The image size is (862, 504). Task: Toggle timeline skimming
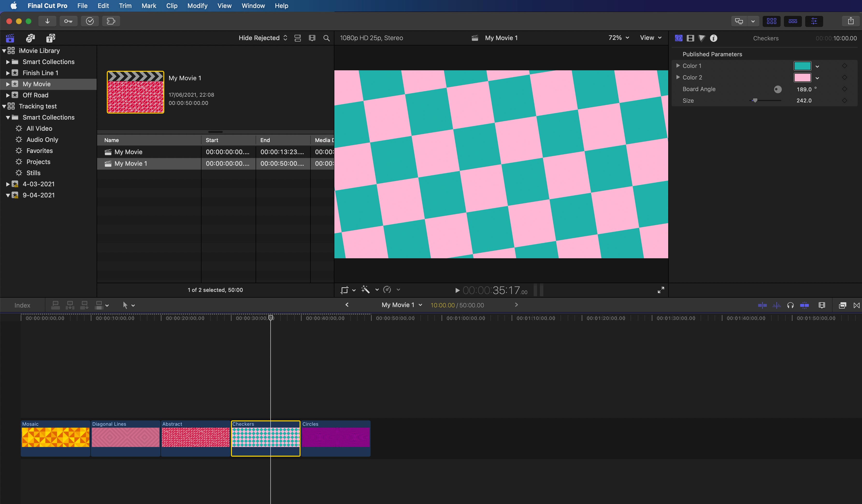click(x=762, y=305)
